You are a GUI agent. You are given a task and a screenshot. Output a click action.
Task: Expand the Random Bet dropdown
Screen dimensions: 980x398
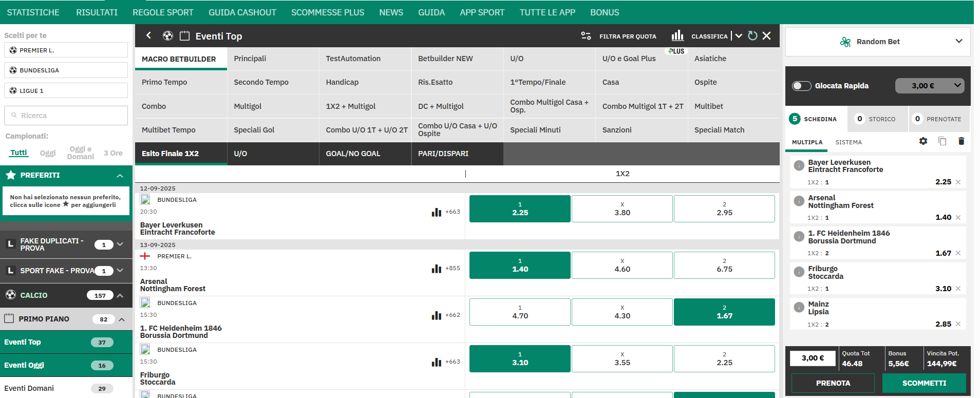(958, 41)
